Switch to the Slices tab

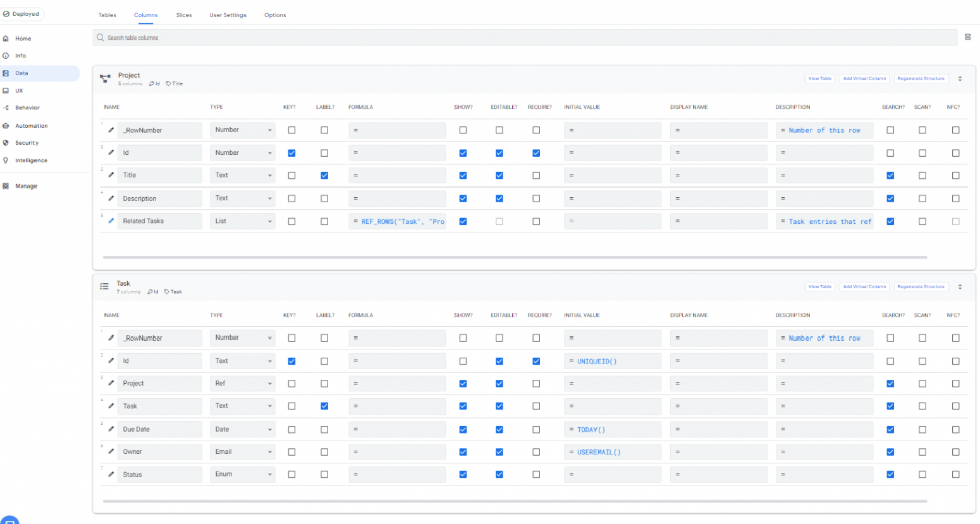coord(184,15)
